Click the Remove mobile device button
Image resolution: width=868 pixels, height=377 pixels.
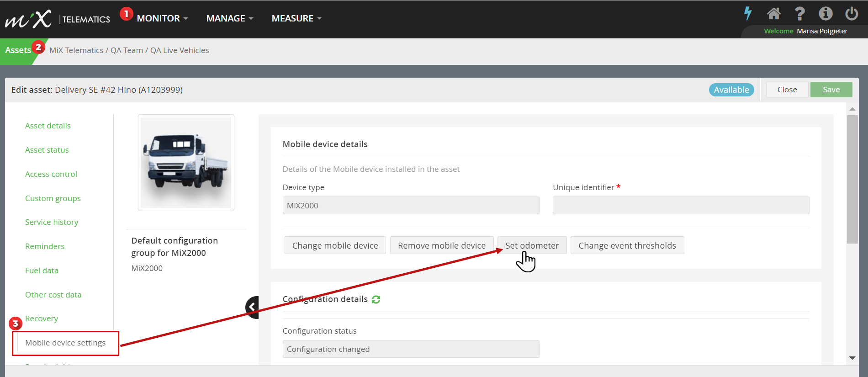[x=442, y=245]
